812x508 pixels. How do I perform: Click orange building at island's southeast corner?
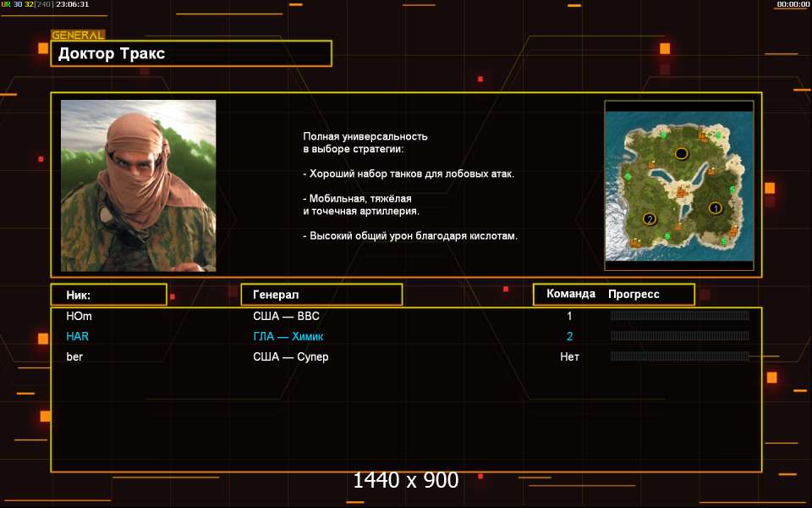pyautogui.click(x=732, y=231)
